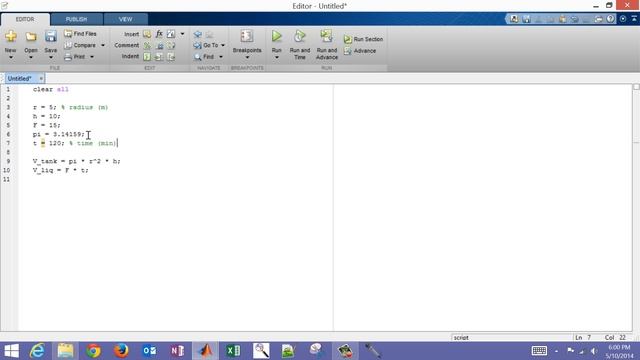Click the Find Files button

coord(80,34)
